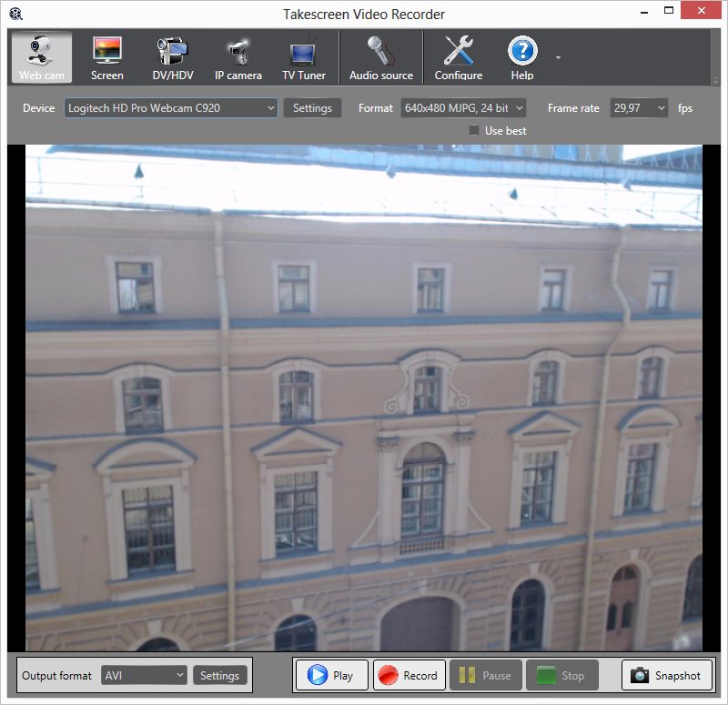Start recording with Record button
728x705 pixels.
409,675
